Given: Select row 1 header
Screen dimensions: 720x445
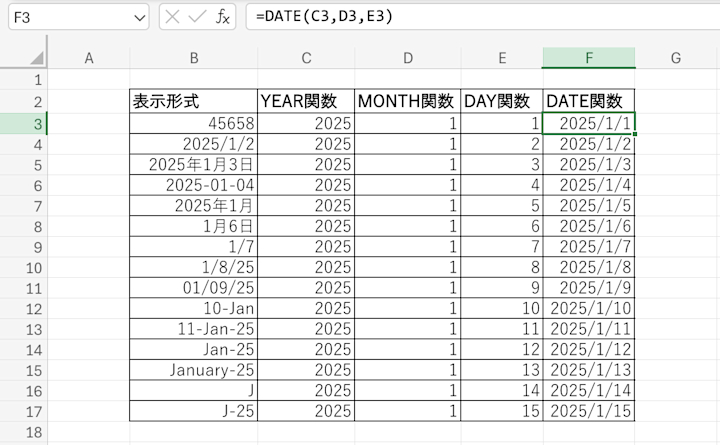Looking at the screenshot, I should pyautogui.click(x=23, y=80).
